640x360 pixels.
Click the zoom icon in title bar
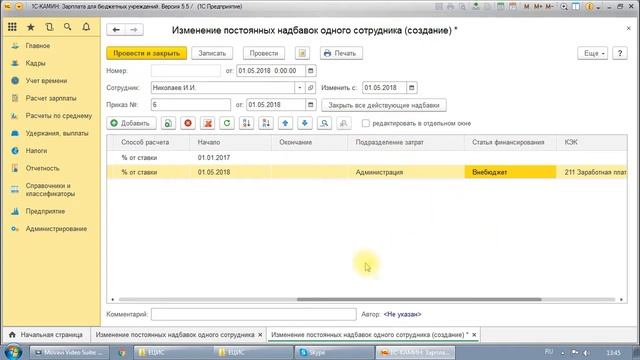564,7
